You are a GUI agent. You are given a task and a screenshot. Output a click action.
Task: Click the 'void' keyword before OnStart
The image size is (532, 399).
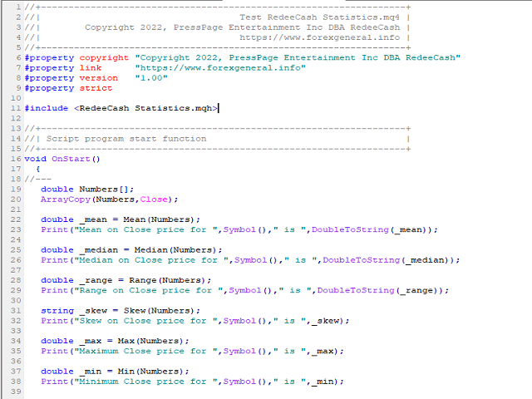(35, 159)
